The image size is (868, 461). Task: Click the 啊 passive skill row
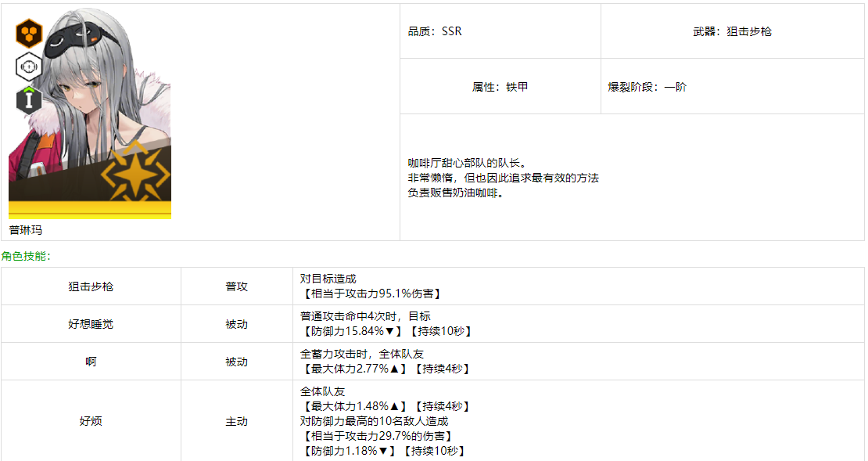(x=91, y=362)
